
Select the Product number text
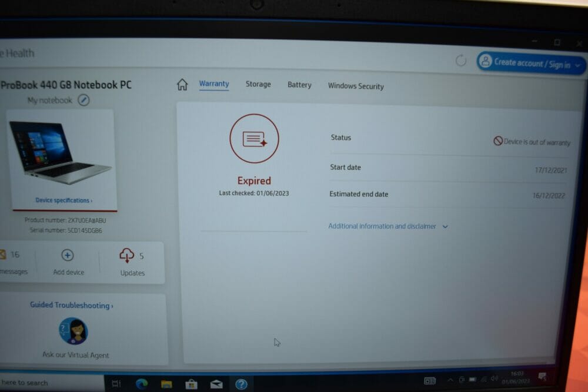pos(65,220)
